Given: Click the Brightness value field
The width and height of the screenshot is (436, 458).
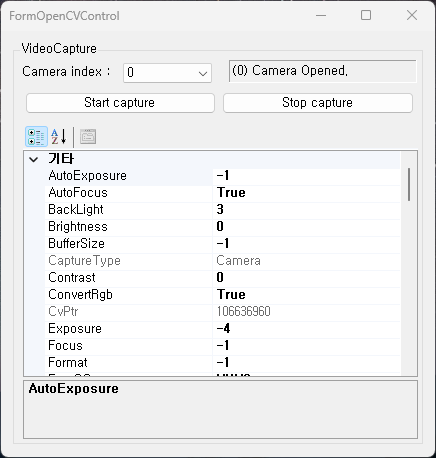Looking at the screenshot, I should point(306,227).
